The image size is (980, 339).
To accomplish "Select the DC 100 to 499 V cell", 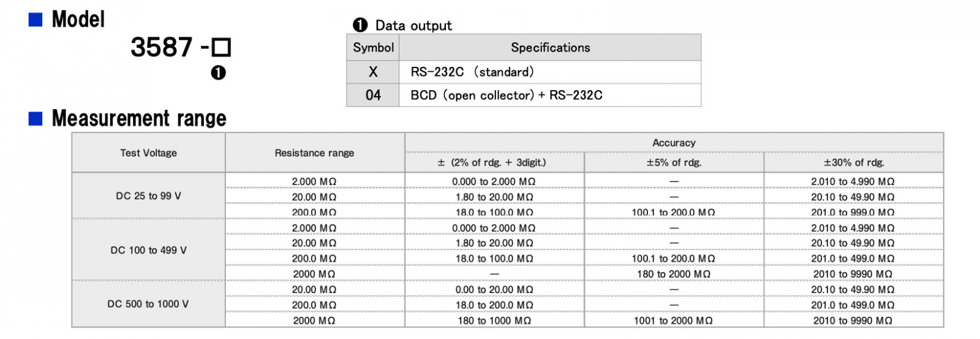I will pyautogui.click(x=148, y=250).
